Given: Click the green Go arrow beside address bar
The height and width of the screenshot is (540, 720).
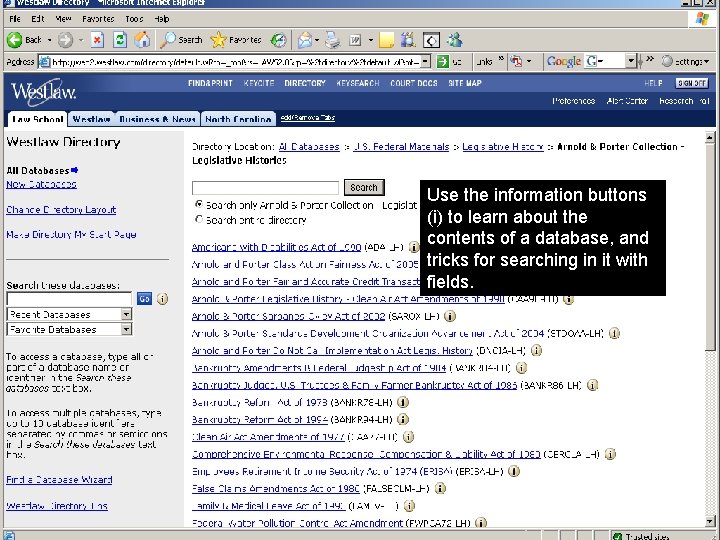Looking at the screenshot, I should click(x=443, y=62).
